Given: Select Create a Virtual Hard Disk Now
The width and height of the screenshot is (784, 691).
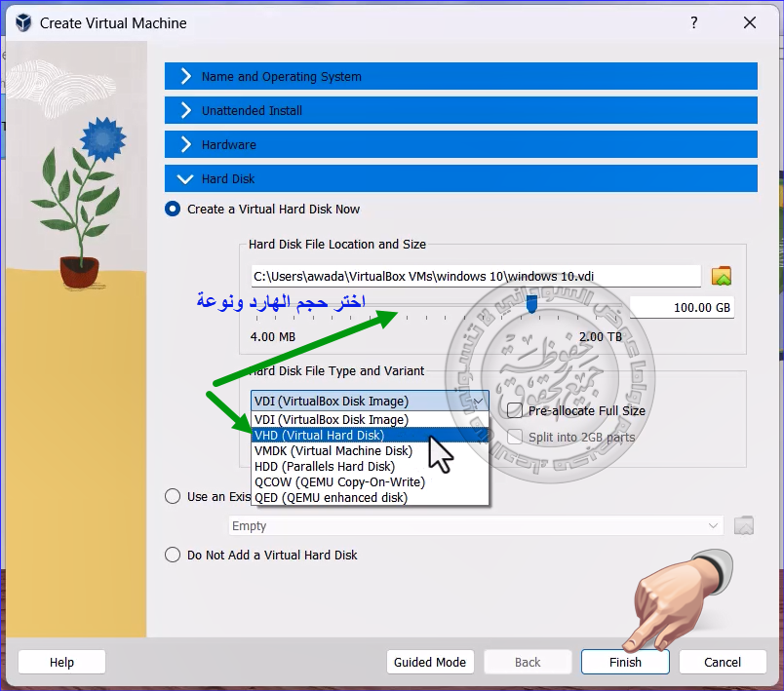Looking at the screenshot, I should coord(173,209).
